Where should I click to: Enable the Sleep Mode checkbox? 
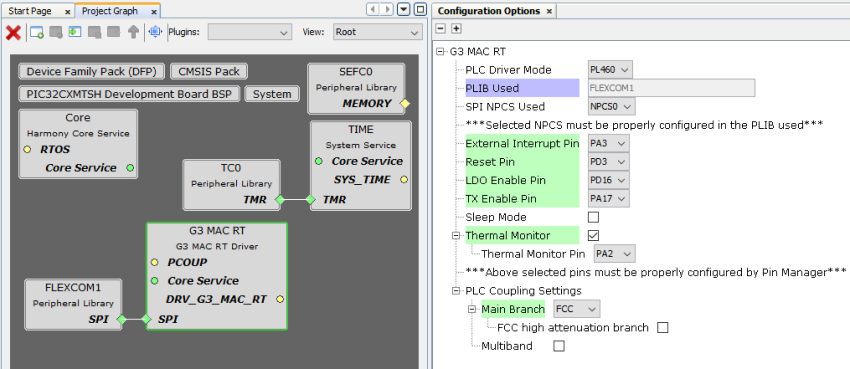coord(594,217)
